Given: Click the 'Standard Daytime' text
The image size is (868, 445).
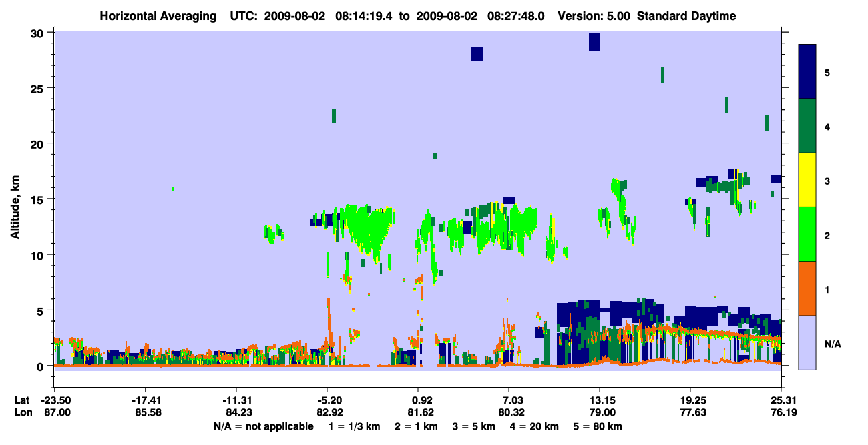Looking at the screenshot, I should point(686,16).
